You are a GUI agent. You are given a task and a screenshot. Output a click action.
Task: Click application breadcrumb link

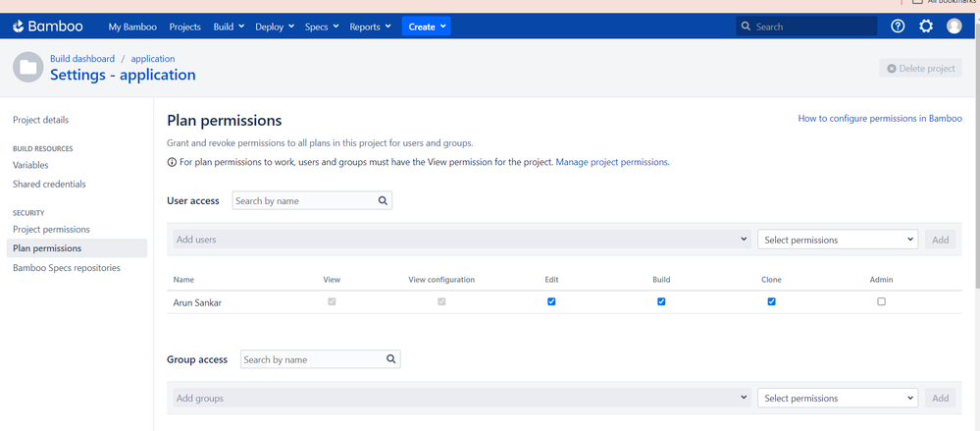[x=153, y=59]
